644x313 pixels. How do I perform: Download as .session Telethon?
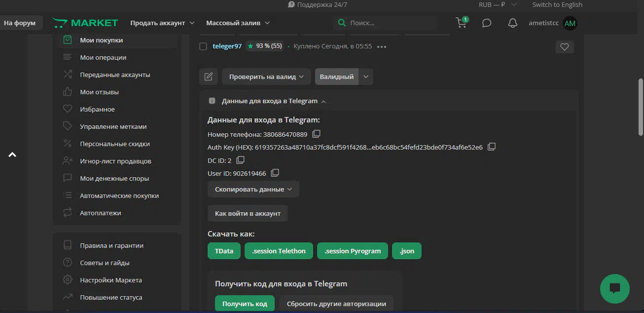279,251
